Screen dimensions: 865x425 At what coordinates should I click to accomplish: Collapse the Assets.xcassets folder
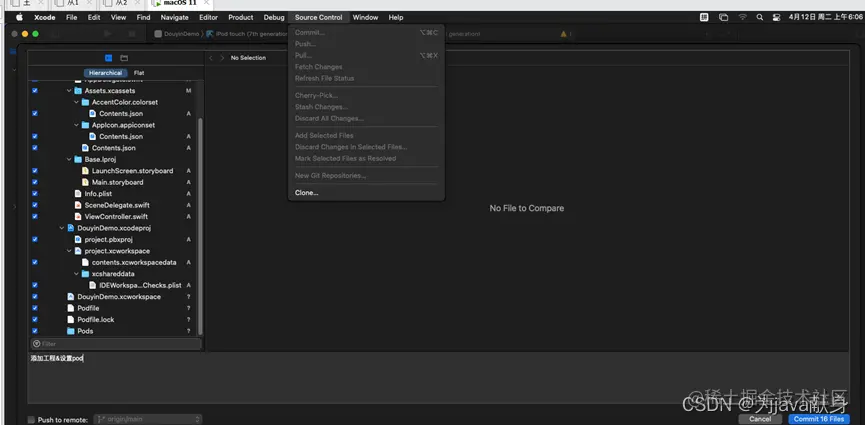point(69,91)
